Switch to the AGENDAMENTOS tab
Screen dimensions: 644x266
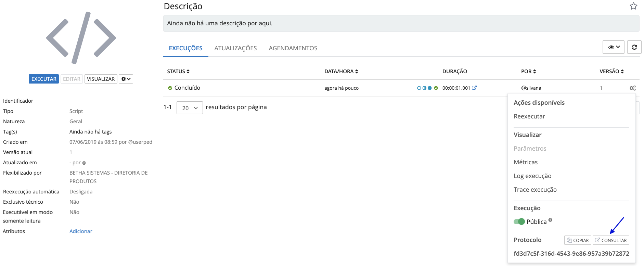coord(293,48)
